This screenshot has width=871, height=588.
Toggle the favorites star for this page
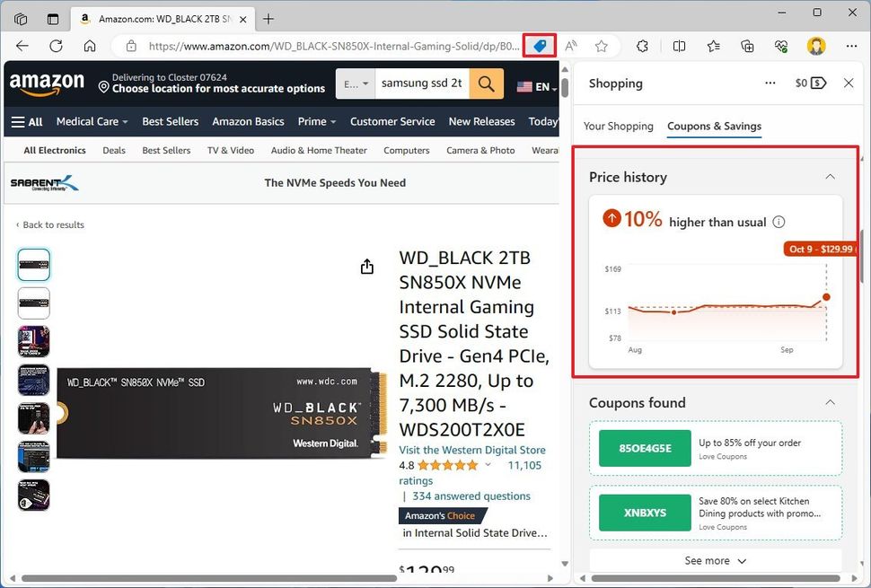click(x=601, y=46)
